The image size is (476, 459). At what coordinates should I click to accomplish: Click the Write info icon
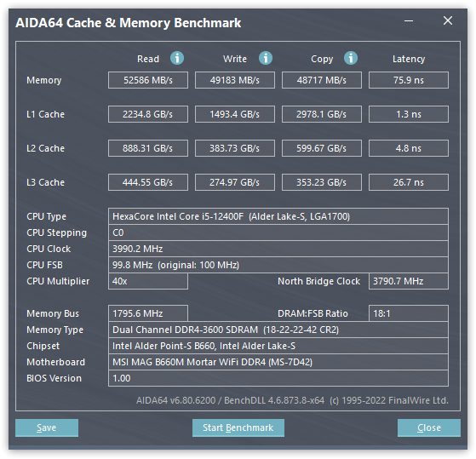(266, 58)
